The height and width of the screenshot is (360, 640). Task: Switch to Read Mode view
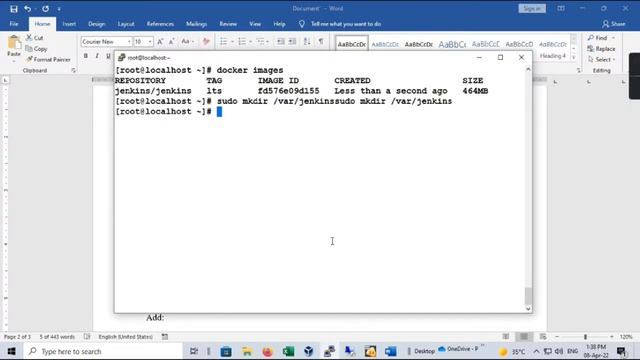pos(506,336)
